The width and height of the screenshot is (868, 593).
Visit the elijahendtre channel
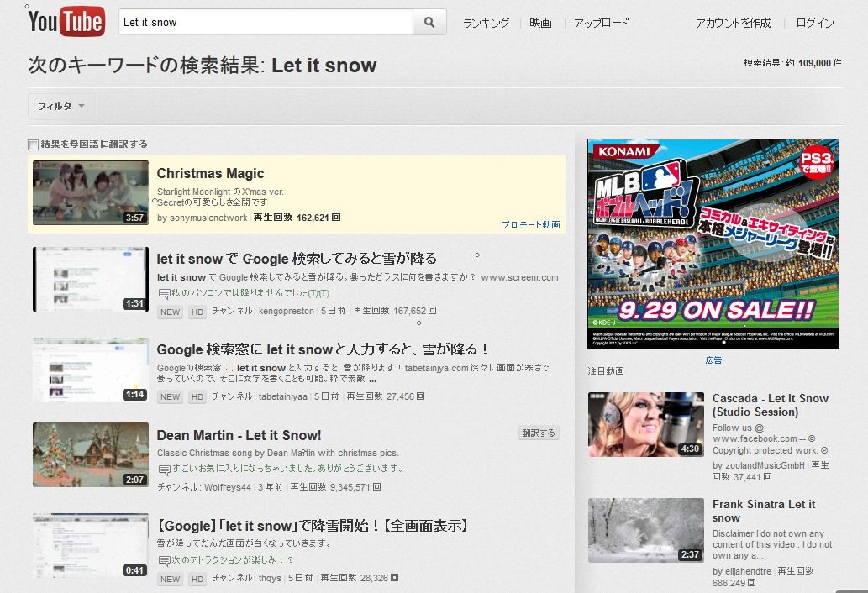[x=747, y=571]
